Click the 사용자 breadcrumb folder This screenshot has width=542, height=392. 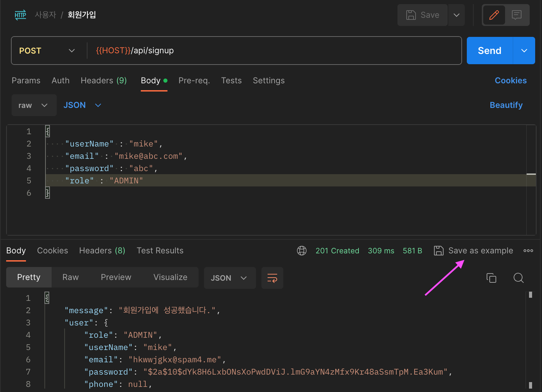click(45, 15)
